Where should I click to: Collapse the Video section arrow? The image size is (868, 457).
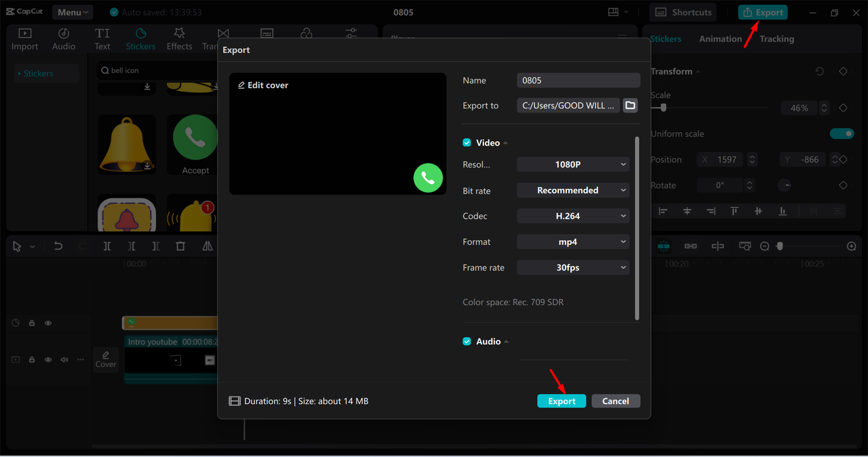click(x=506, y=143)
